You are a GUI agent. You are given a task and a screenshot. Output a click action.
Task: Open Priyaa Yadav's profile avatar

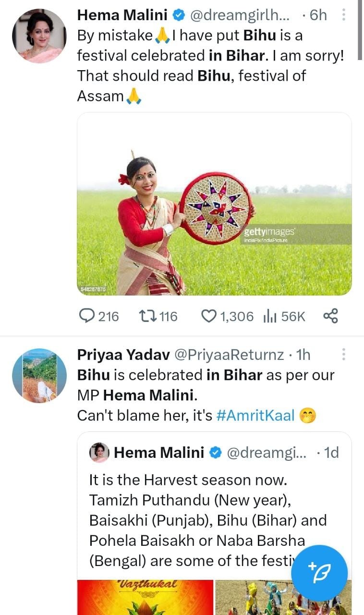[39, 375]
